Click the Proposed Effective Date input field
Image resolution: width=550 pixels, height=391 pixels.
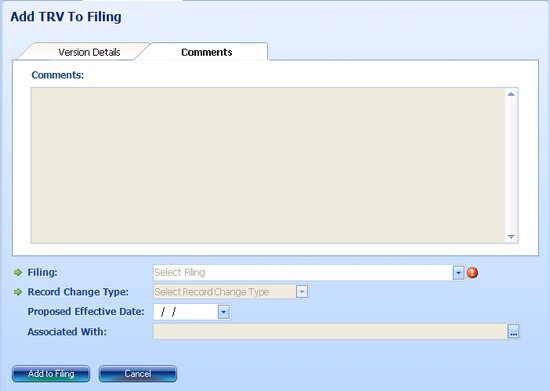pos(186,311)
